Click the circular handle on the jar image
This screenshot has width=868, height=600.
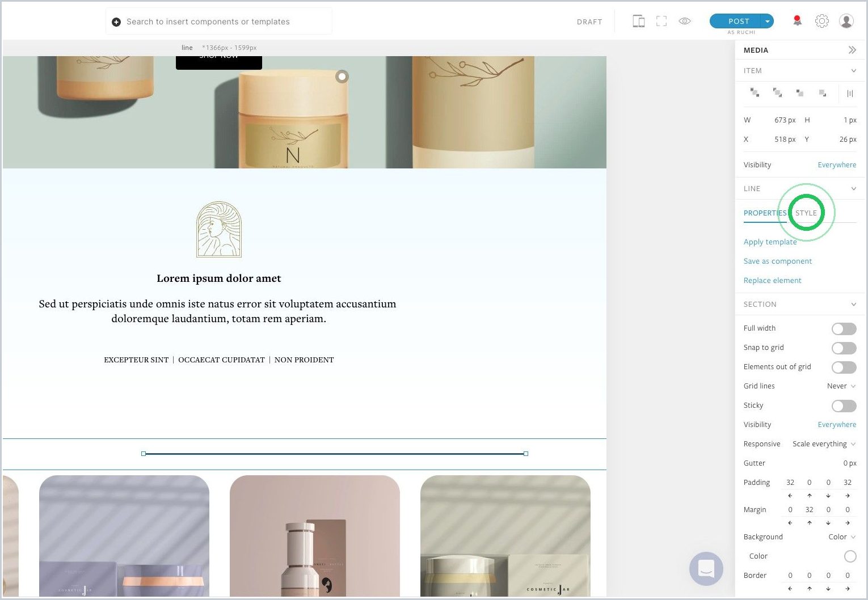(342, 76)
